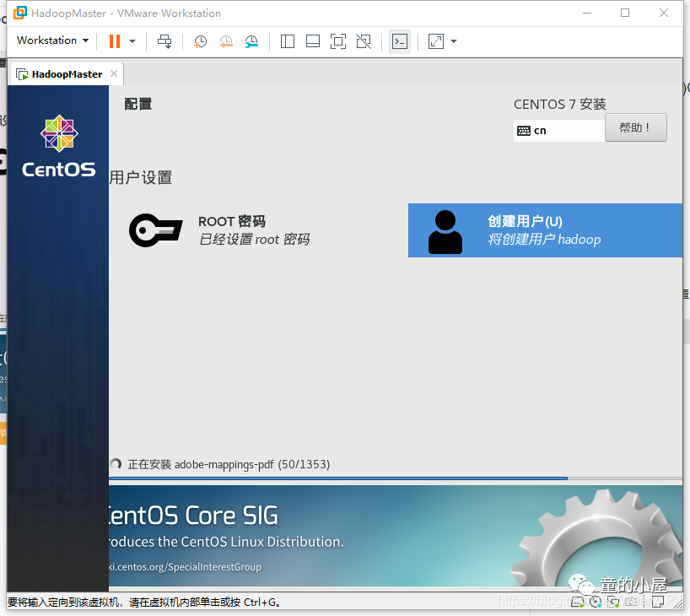Screen dimensions: 690x616
Task: Enter full screen mode
Action: [338, 41]
